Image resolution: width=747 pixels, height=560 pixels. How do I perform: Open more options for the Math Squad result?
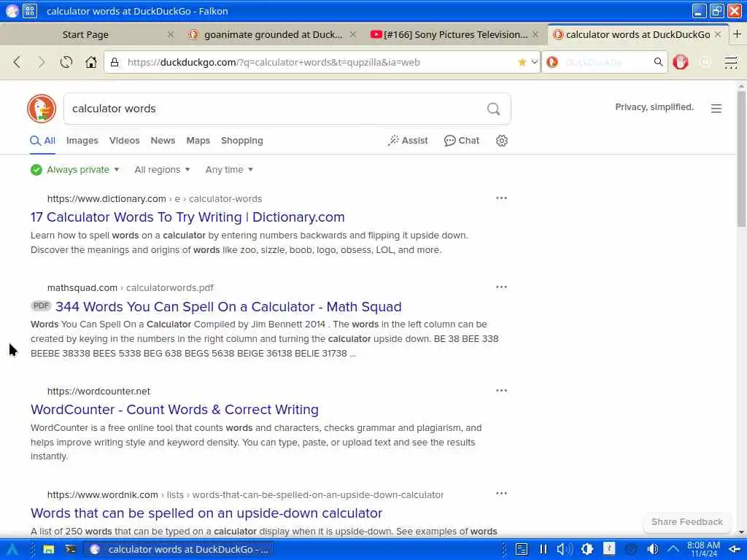(501, 287)
